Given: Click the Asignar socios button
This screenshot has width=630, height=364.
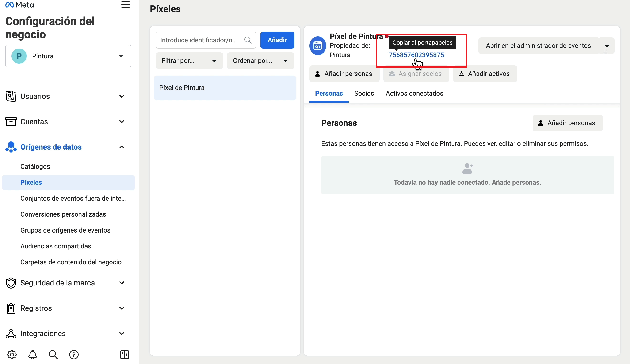Looking at the screenshot, I should tap(416, 74).
